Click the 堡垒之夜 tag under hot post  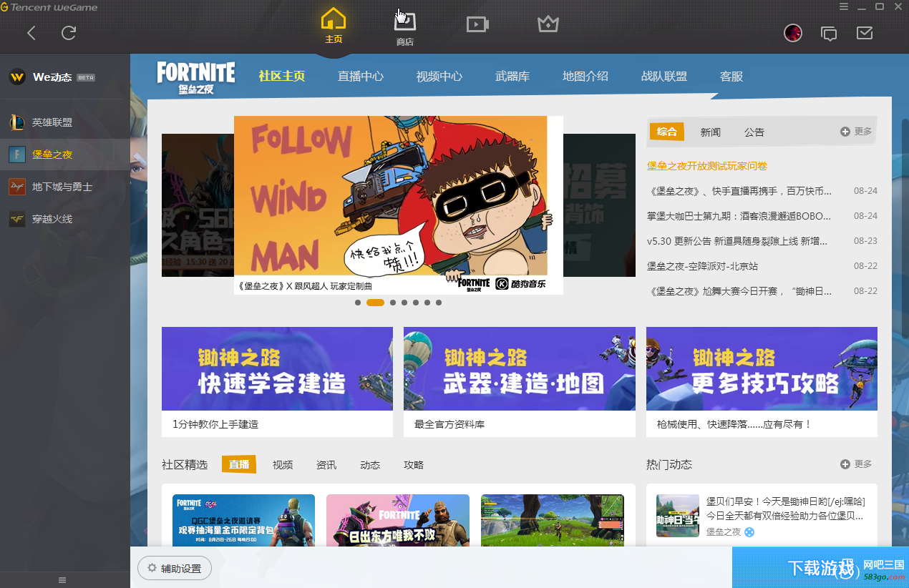point(724,531)
